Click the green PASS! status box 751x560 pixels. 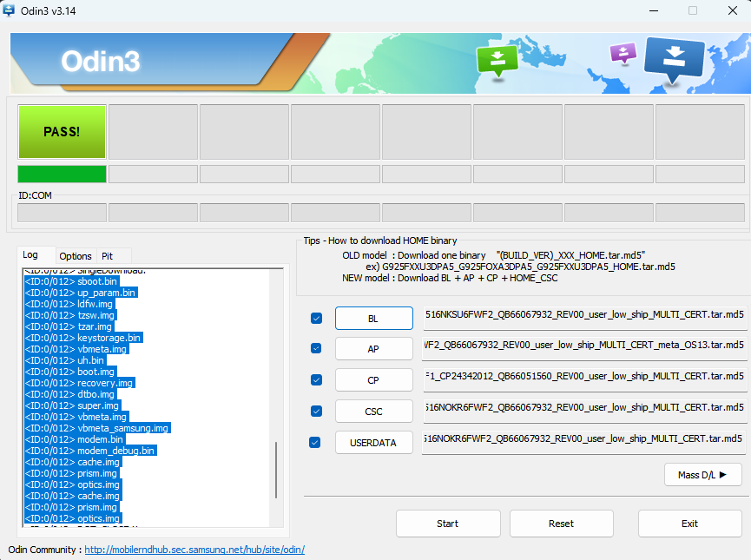(x=62, y=132)
